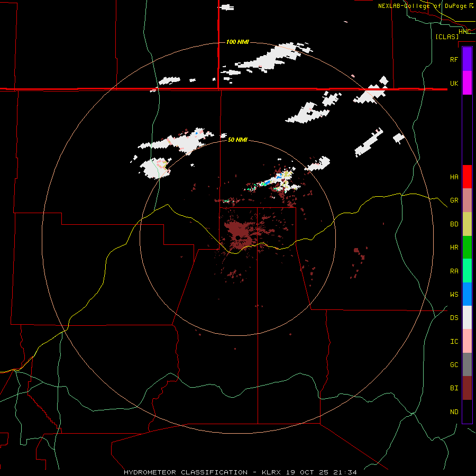Click the IC pink legend swatch
The width and height of the screenshot is (476, 476).
click(467, 341)
